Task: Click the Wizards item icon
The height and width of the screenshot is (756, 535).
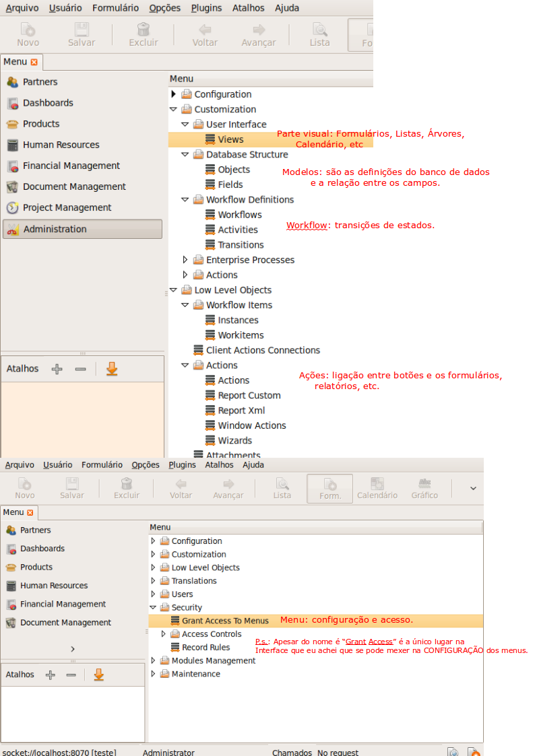Action: 210,441
